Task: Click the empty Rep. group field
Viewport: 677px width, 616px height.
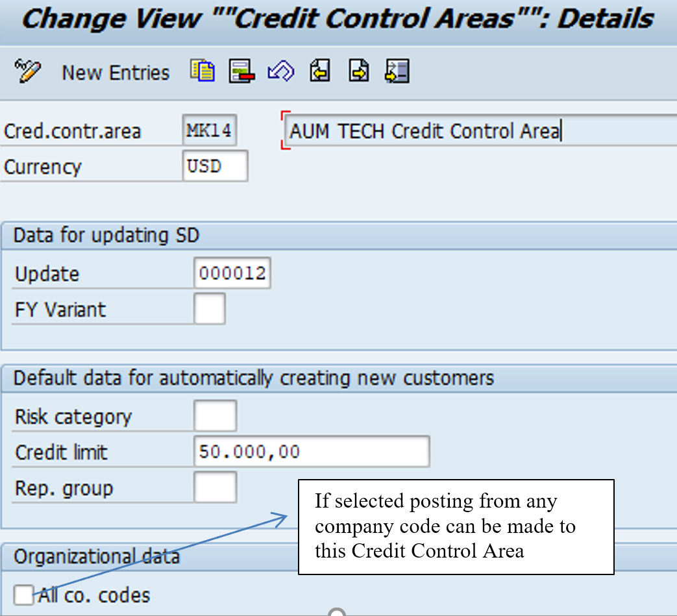Action: pos(215,487)
